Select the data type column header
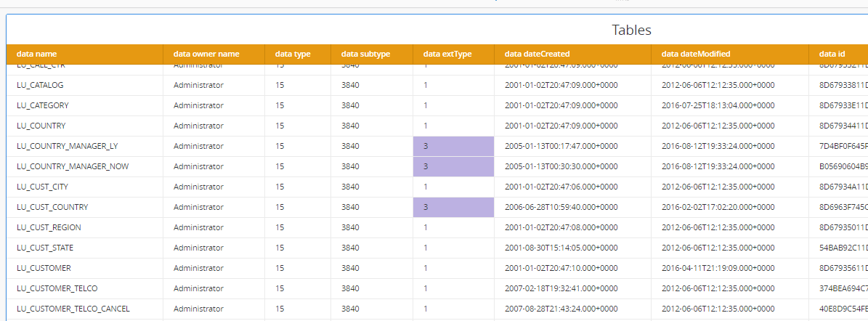The image size is (868, 321). tap(293, 54)
